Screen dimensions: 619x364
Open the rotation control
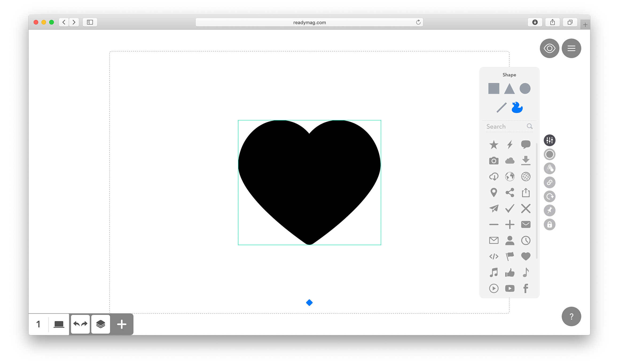[549, 196]
